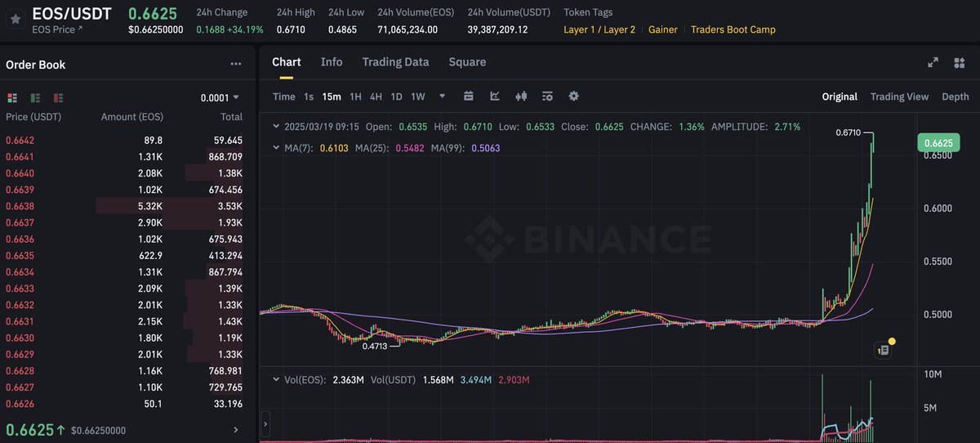Open the chart display options icon beside the settings gear
This screenshot has width=980, height=443.
(x=547, y=96)
